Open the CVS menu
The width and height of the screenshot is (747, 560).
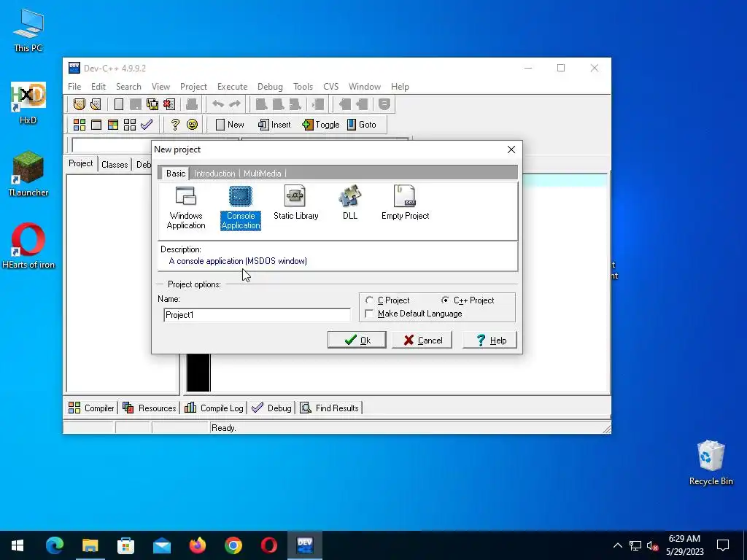pos(330,87)
